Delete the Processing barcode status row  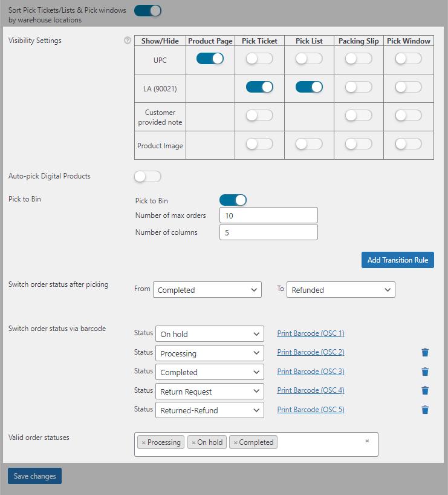pyautogui.click(x=425, y=353)
